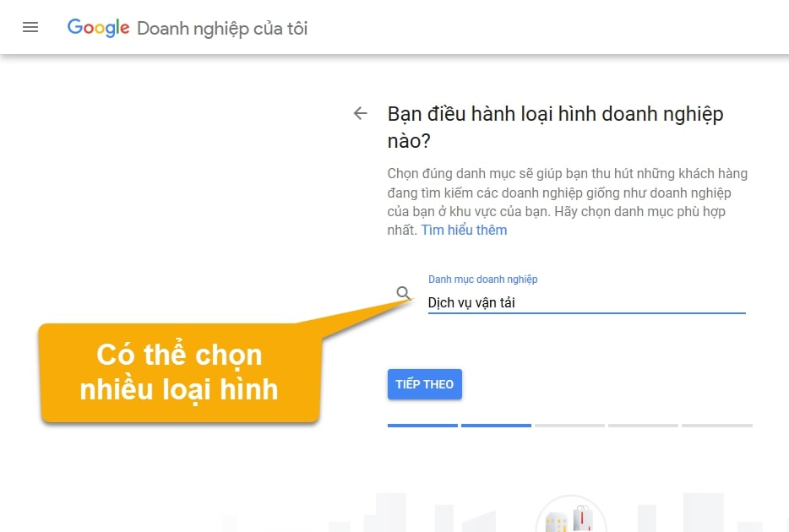Viewport: 789px width, 532px height.
Task: Click 'Doanh nghiệp của tôi' header title
Action: coord(222,29)
